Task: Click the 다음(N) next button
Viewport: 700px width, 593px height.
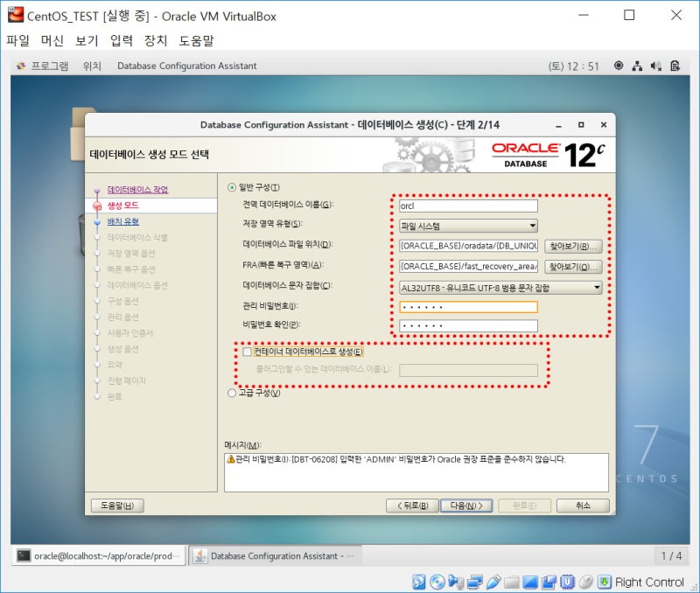Action: point(466,506)
